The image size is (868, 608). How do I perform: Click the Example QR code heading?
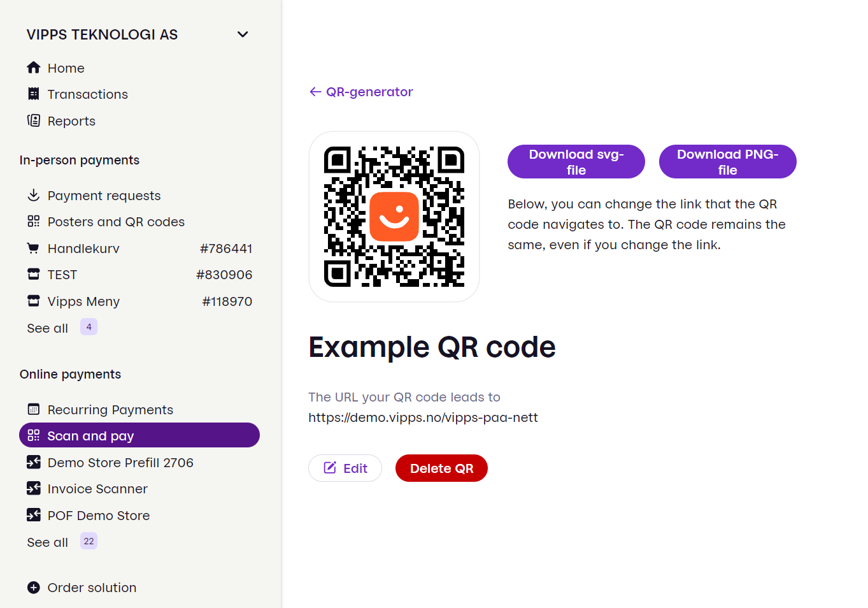coord(432,347)
